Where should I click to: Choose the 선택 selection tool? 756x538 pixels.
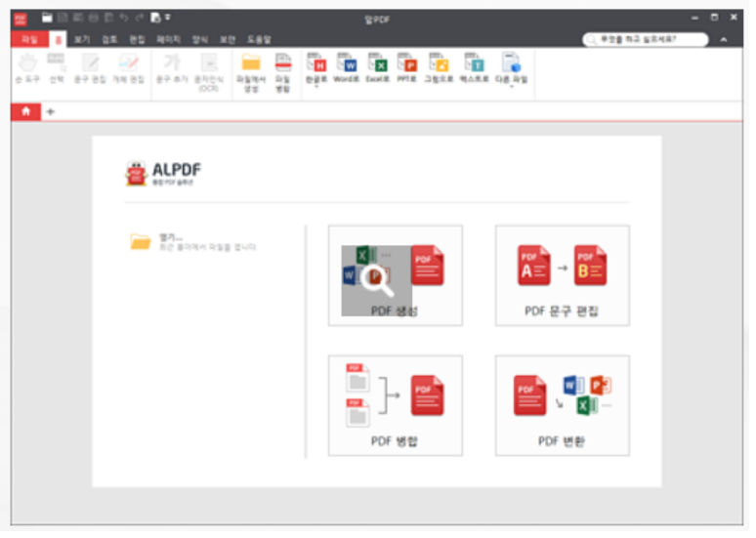(x=57, y=69)
